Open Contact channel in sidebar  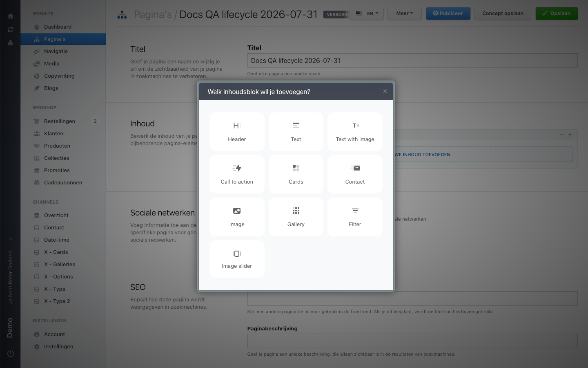coord(63,227)
